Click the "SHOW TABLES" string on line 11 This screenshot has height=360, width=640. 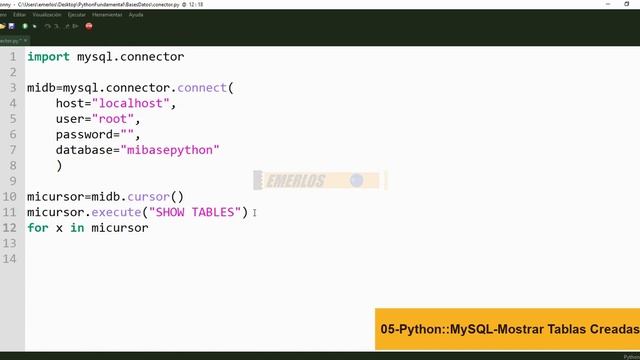195,212
